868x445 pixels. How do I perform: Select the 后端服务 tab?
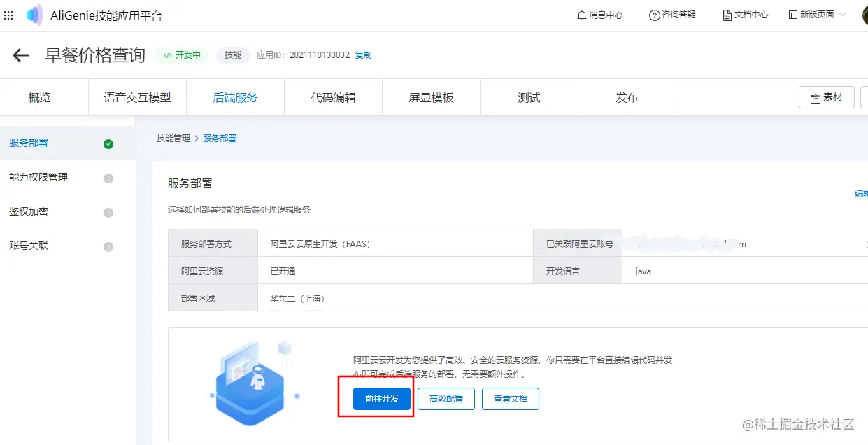point(235,98)
